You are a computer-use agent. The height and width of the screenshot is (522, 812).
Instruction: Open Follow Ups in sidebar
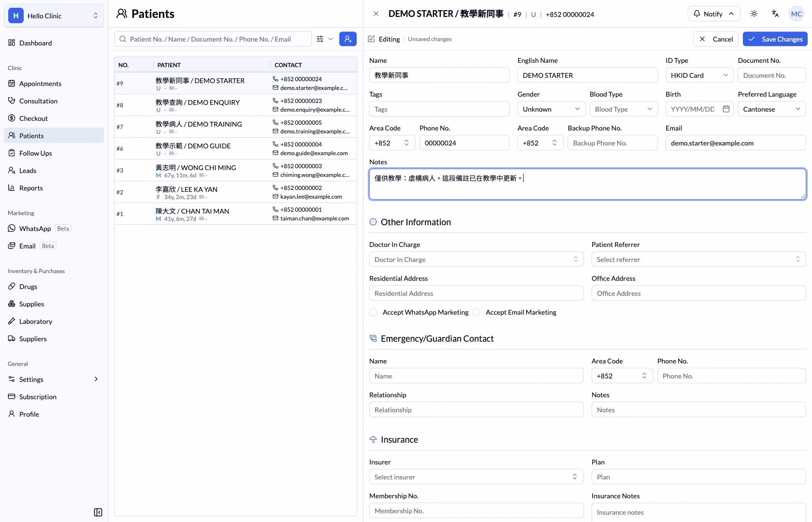[54, 153]
